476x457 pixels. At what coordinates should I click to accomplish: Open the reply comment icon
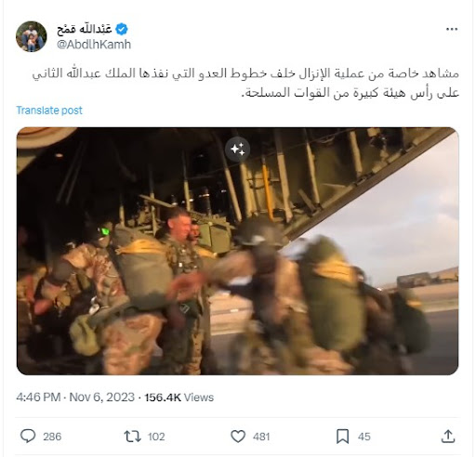tap(28, 436)
